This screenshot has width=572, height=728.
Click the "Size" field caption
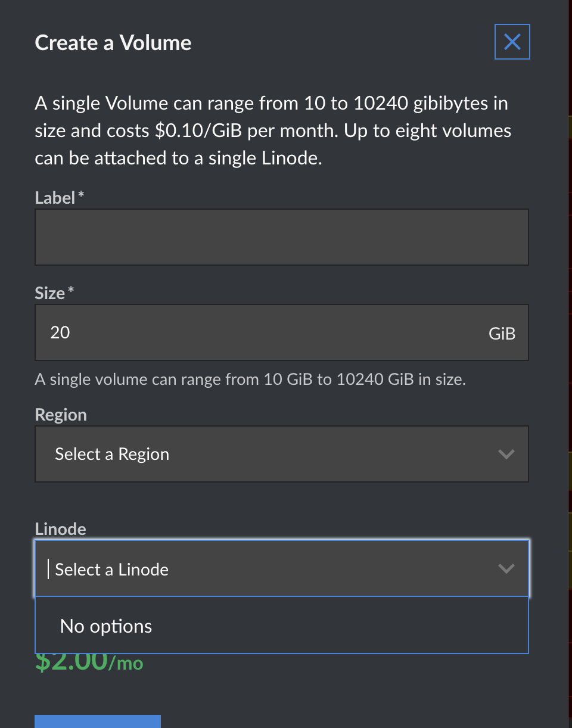(50, 293)
